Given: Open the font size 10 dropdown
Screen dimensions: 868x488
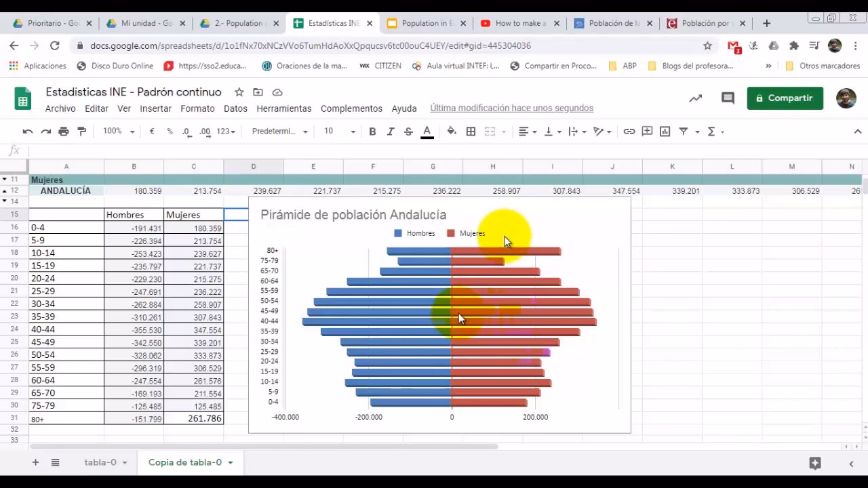Looking at the screenshot, I should point(338,131).
